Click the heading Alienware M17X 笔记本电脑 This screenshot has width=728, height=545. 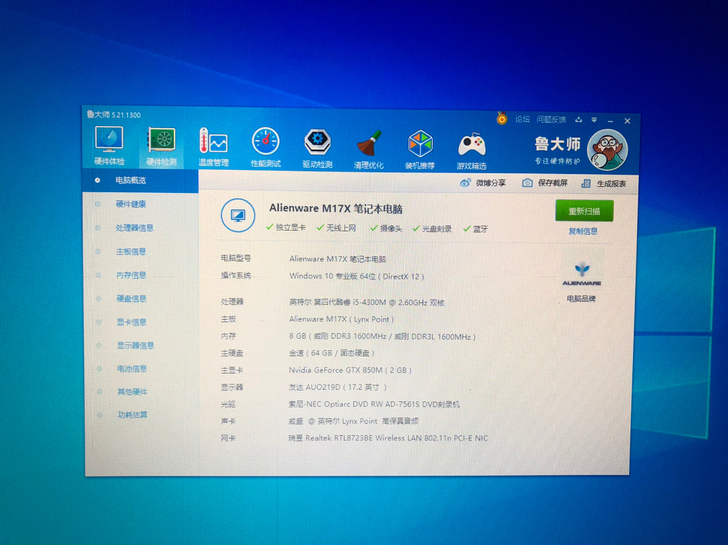pyautogui.click(x=336, y=208)
